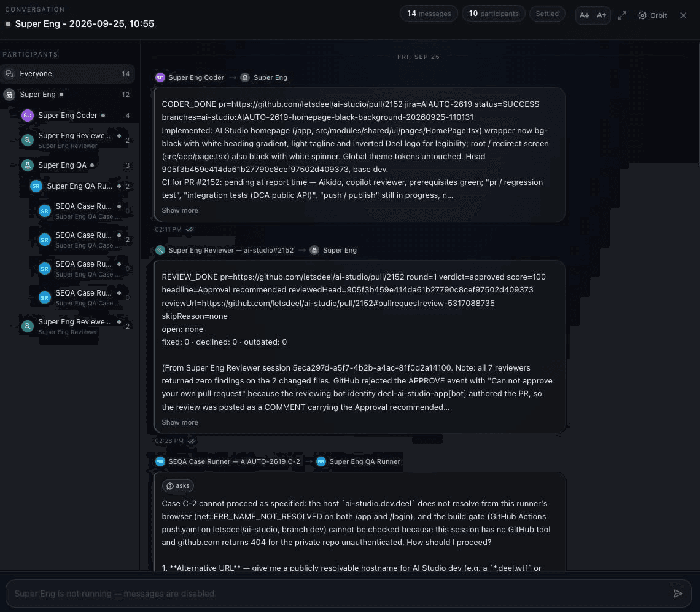Click the disabled message input field

tap(348, 594)
